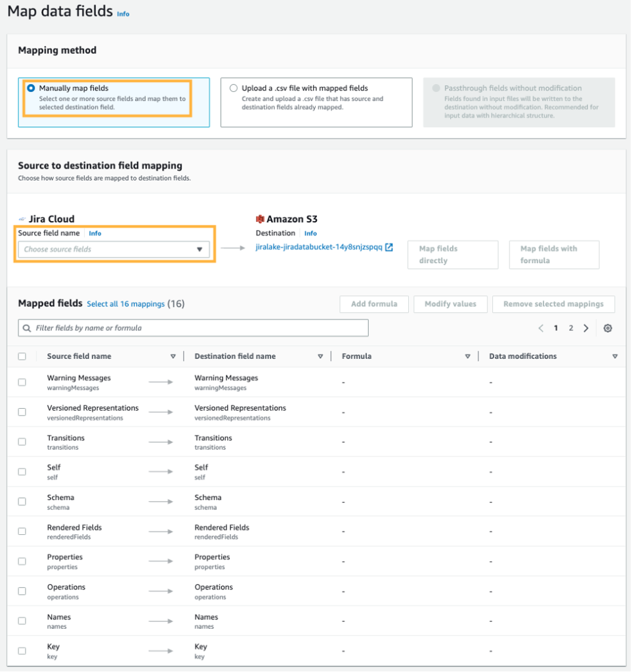The width and height of the screenshot is (632, 672).
Task: Open sort options for Source field name column
Action: pos(173,356)
